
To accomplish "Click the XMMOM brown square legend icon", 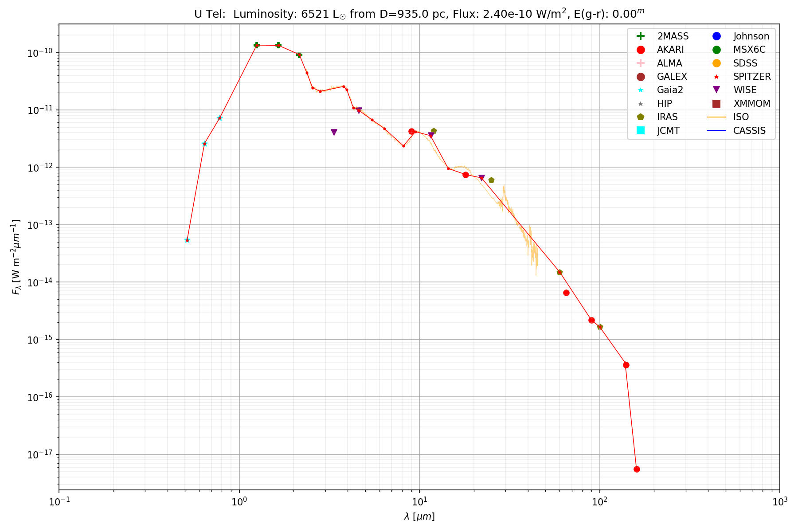I will pos(716,104).
